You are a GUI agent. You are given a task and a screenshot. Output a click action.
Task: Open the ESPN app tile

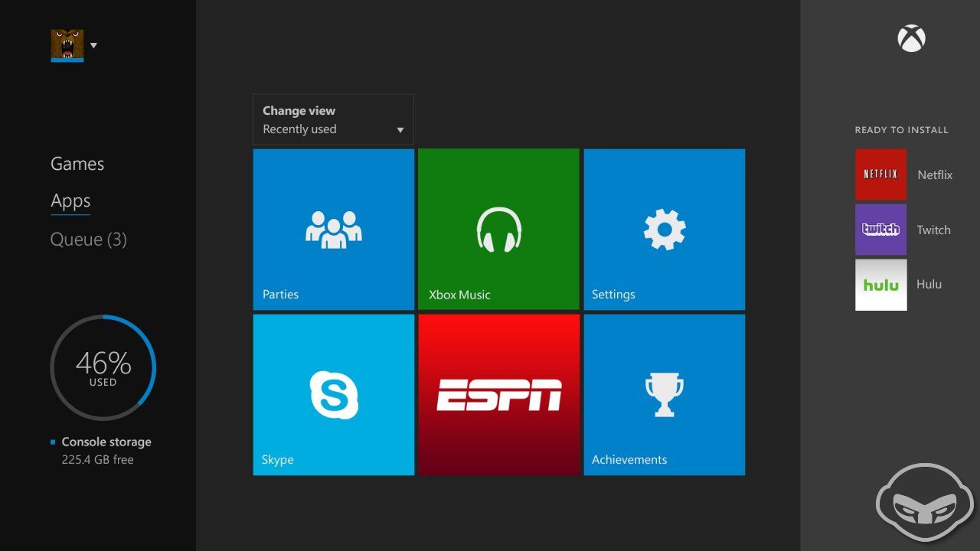[x=498, y=395]
